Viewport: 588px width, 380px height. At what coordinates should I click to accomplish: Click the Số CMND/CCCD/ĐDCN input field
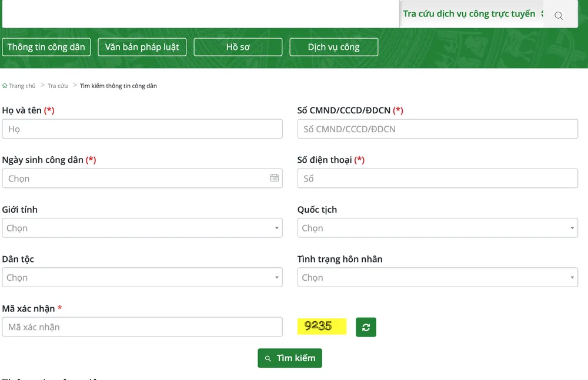[x=437, y=129]
